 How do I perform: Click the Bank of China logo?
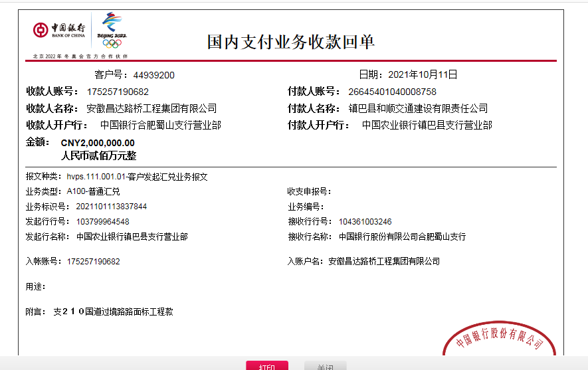(60, 30)
